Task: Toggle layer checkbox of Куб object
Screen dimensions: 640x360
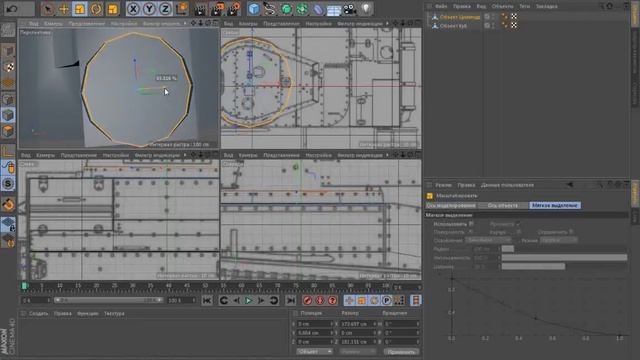Action: 487,25
